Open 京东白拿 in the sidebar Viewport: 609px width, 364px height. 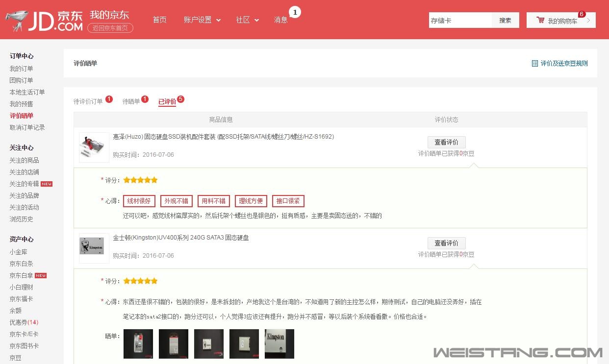22,275
